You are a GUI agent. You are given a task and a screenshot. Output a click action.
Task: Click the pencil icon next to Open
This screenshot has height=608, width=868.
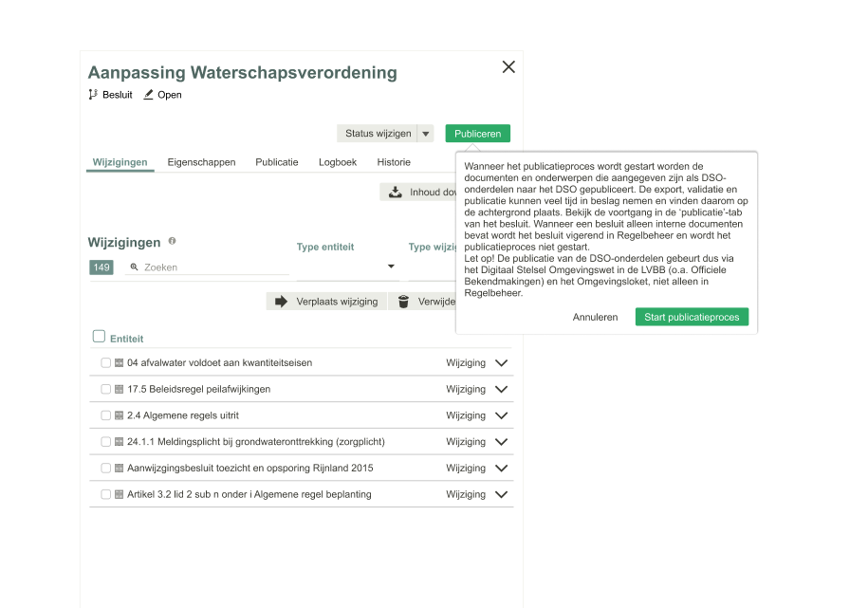[x=148, y=94]
